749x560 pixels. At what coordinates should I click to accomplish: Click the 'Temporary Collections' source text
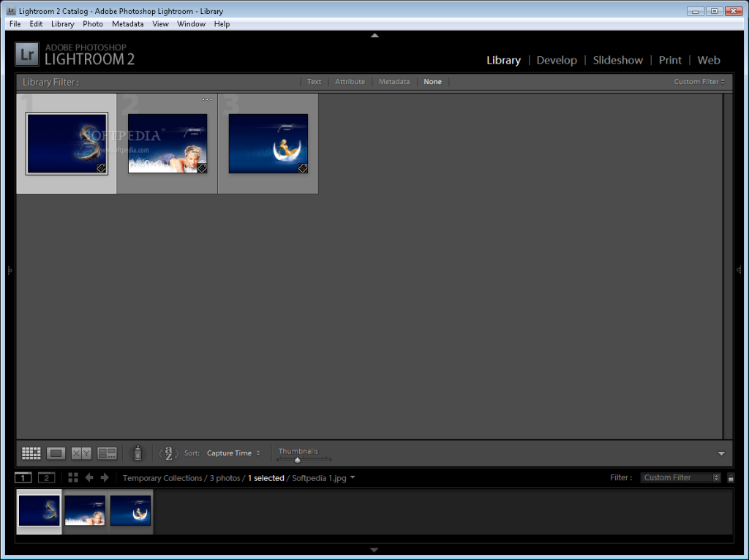(x=162, y=478)
